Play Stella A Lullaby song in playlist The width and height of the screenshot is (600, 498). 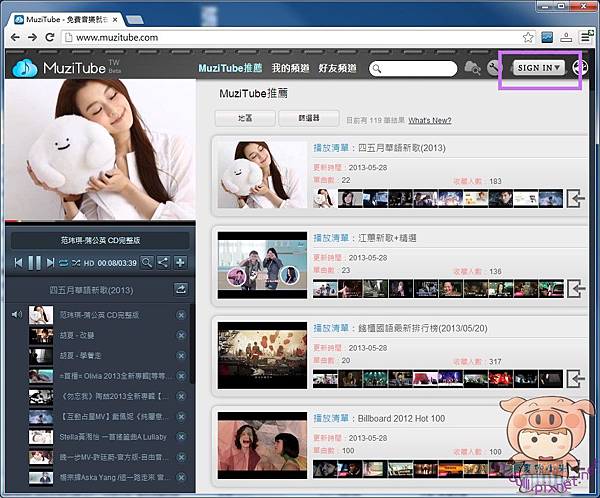coord(113,437)
